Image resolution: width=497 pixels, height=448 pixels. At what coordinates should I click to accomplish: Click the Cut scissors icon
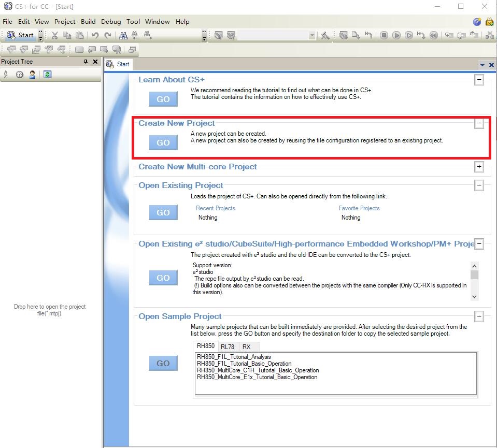coord(55,35)
